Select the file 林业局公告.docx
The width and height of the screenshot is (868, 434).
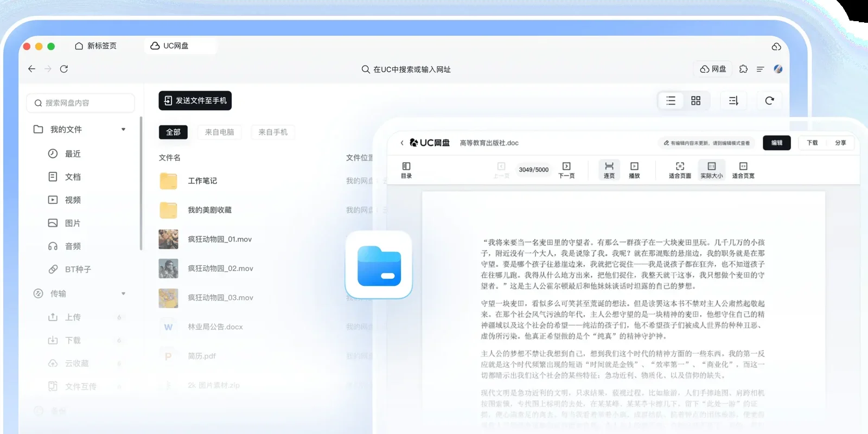click(x=215, y=327)
